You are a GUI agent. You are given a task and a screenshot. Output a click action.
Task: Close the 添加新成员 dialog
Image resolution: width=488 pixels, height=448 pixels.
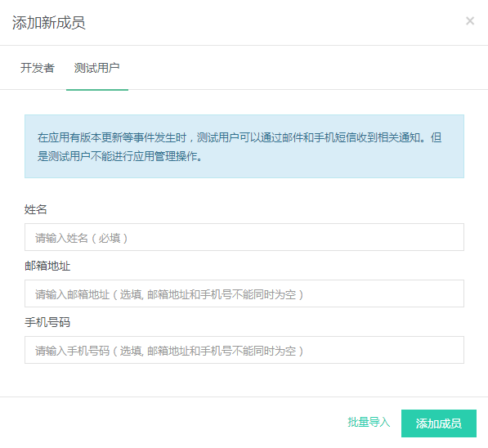click(470, 21)
